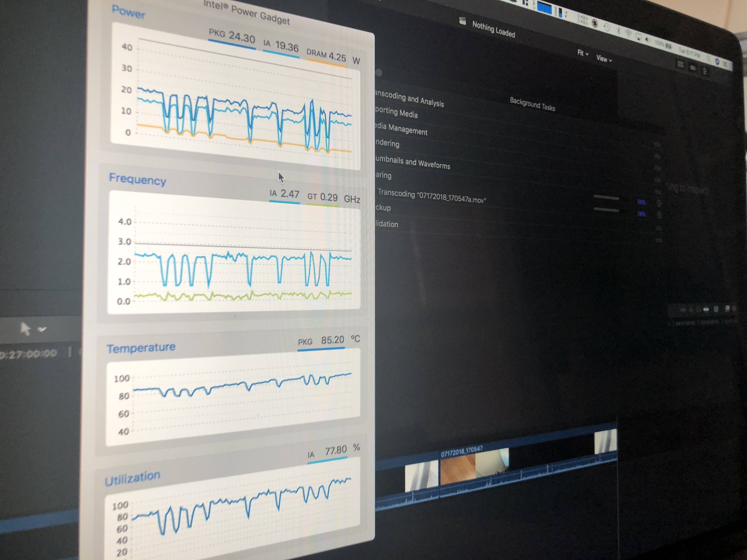
Task: Click the Wi-Fi menu bar icon
Action: (628, 33)
